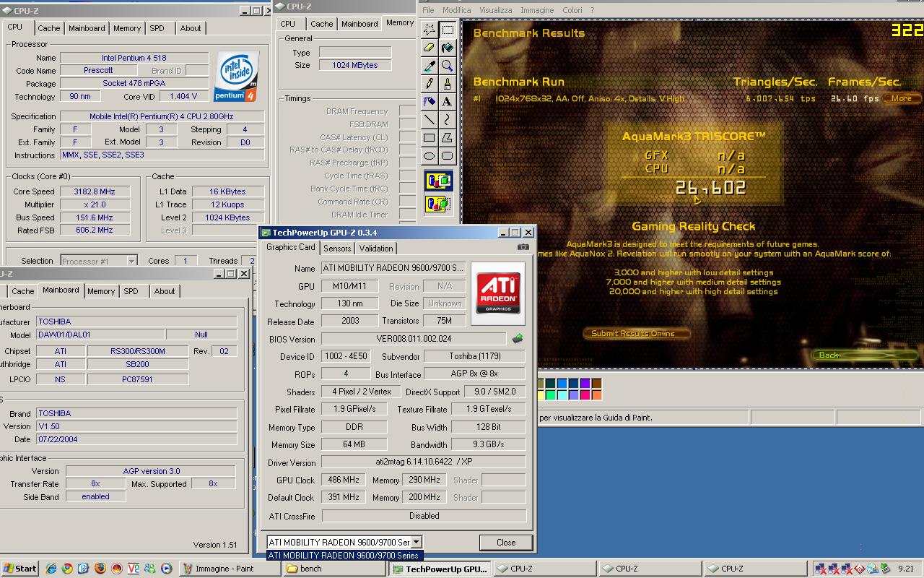The height and width of the screenshot is (578, 924).
Task: Choose the Polygon shape tool
Action: point(448,138)
